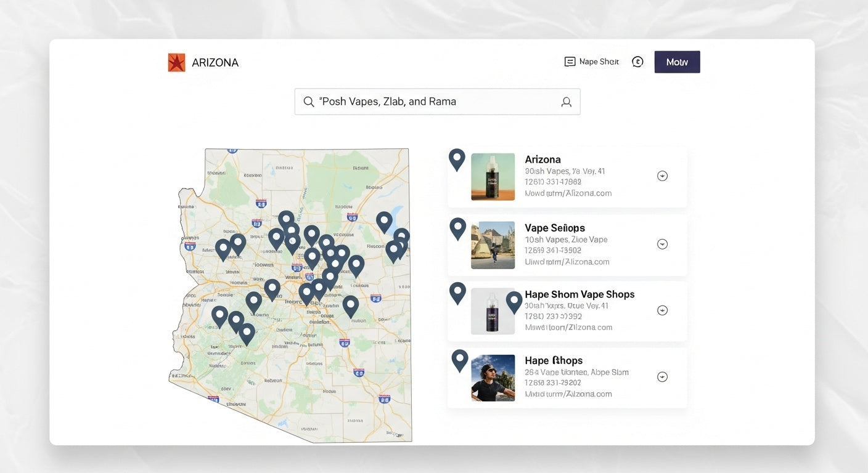Expand the Arizona listing details
The height and width of the screenshot is (473, 868).
click(x=662, y=176)
